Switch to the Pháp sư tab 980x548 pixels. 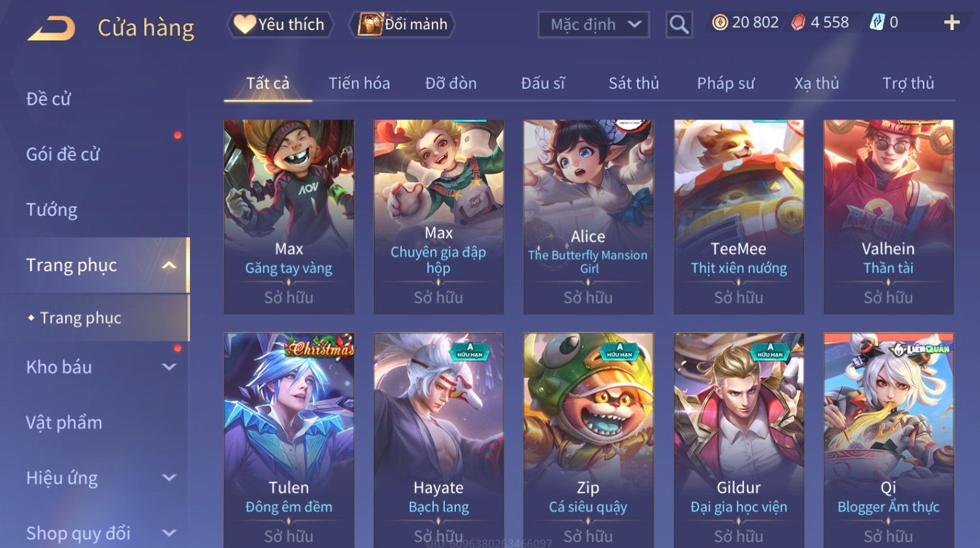point(726,83)
